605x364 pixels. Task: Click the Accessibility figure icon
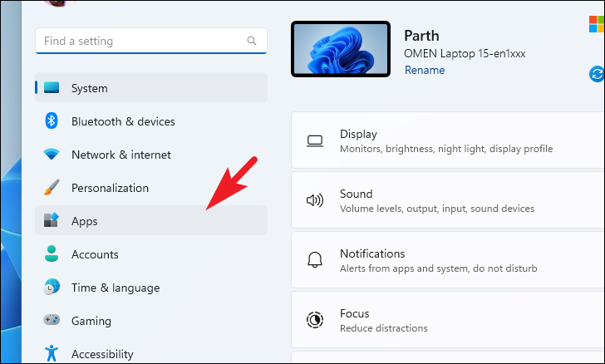tap(52, 353)
